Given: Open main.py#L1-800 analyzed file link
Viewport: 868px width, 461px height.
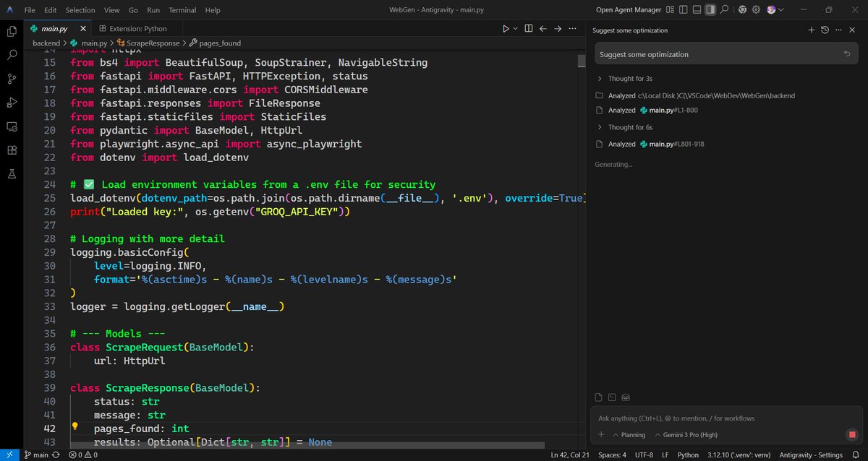Looking at the screenshot, I should [668, 111].
